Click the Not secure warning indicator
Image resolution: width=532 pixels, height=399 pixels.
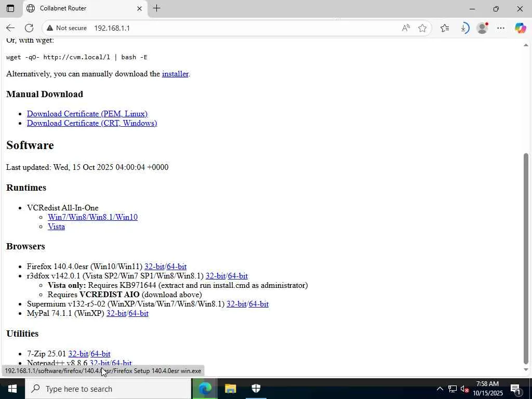[x=67, y=28]
